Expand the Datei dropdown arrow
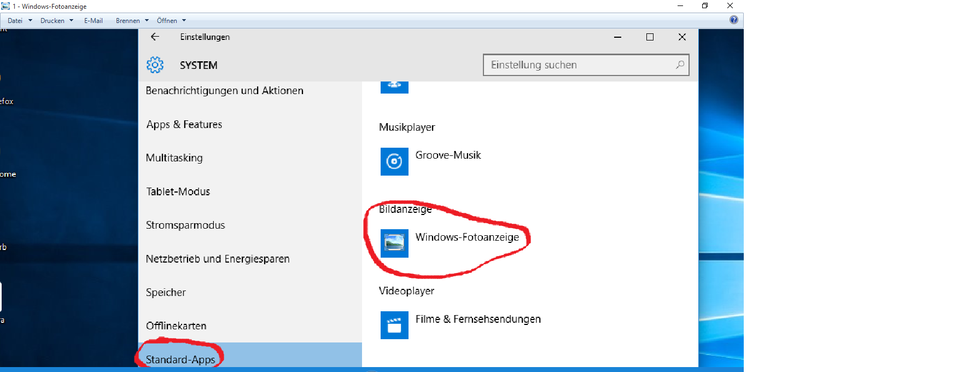Image resolution: width=980 pixels, height=372 pixels. (30, 21)
